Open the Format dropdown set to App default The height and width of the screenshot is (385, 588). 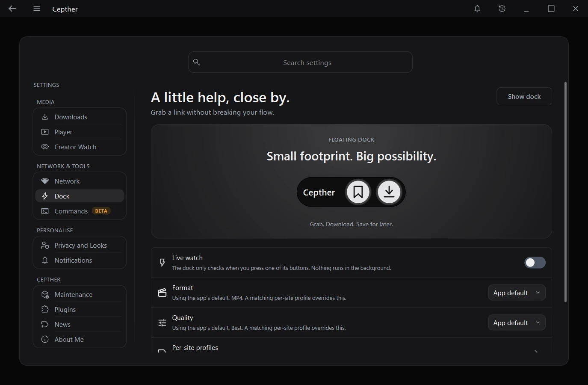pyautogui.click(x=517, y=293)
